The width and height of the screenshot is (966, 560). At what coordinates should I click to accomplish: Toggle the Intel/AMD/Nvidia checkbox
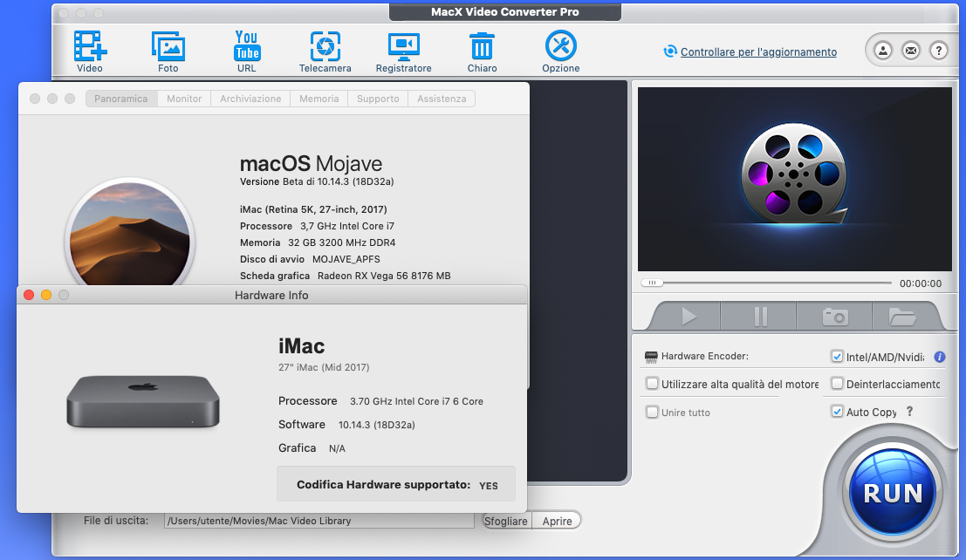[837, 356]
